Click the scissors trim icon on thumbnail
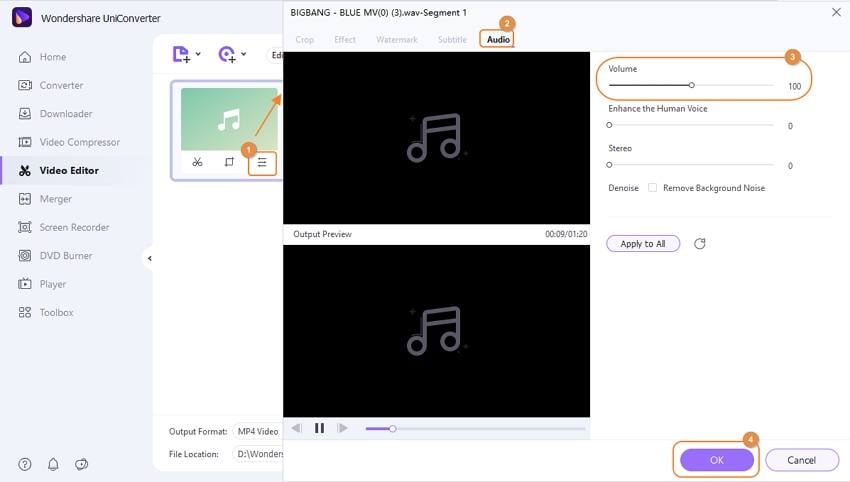The width and height of the screenshot is (850, 482). 197,162
